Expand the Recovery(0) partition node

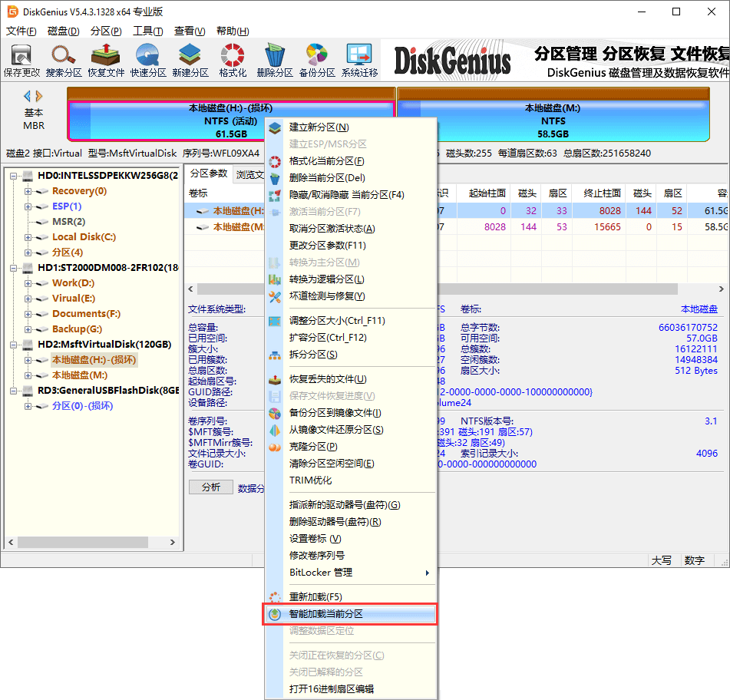click(x=28, y=191)
